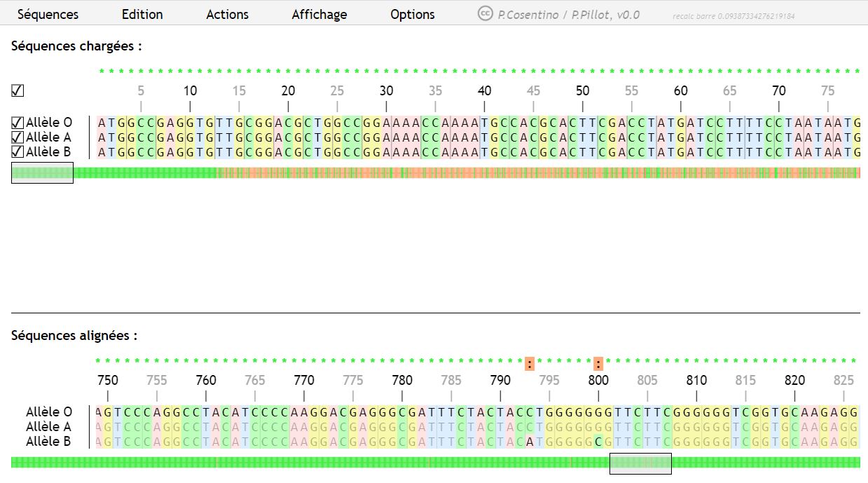Viewport: 868px width, 483px height.
Task: Expand the Actions dropdown menu
Action: [x=227, y=14]
